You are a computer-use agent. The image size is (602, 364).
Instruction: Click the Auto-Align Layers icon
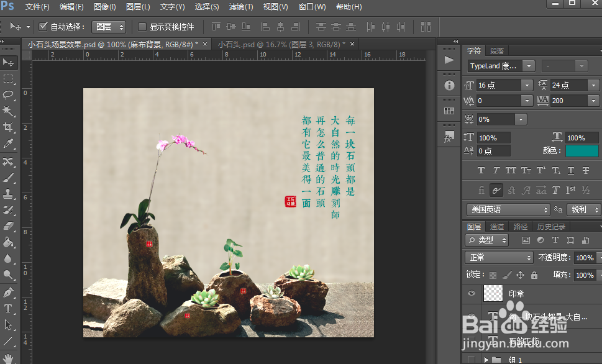coord(426,27)
